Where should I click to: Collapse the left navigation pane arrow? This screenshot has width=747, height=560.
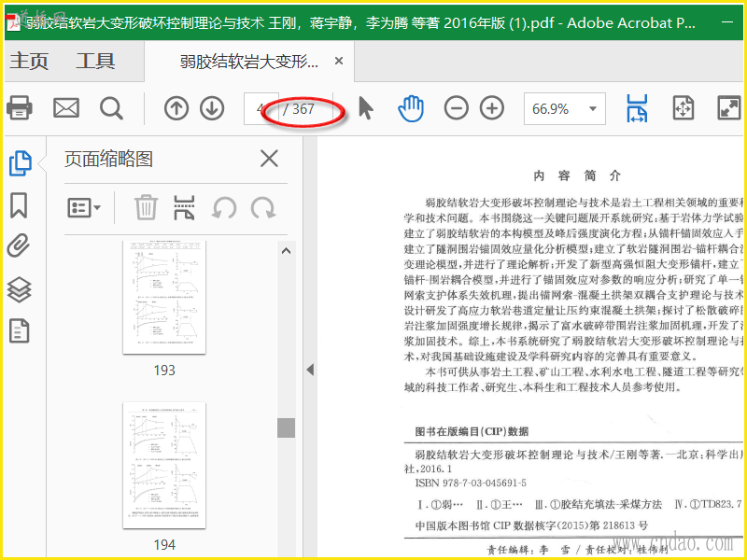coord(311,370)
